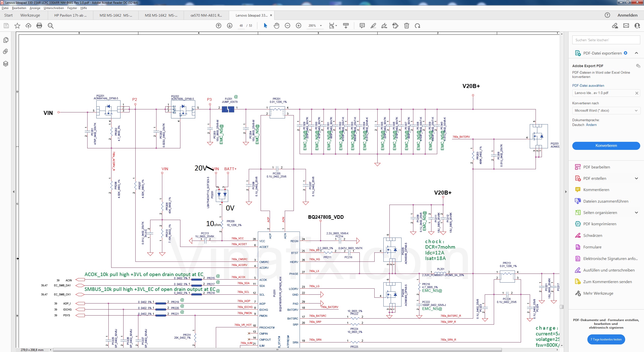The height and width of the screenshot is (352, 644).
Task: Click the delete page trash icon
Action: (x=407, y=26)
